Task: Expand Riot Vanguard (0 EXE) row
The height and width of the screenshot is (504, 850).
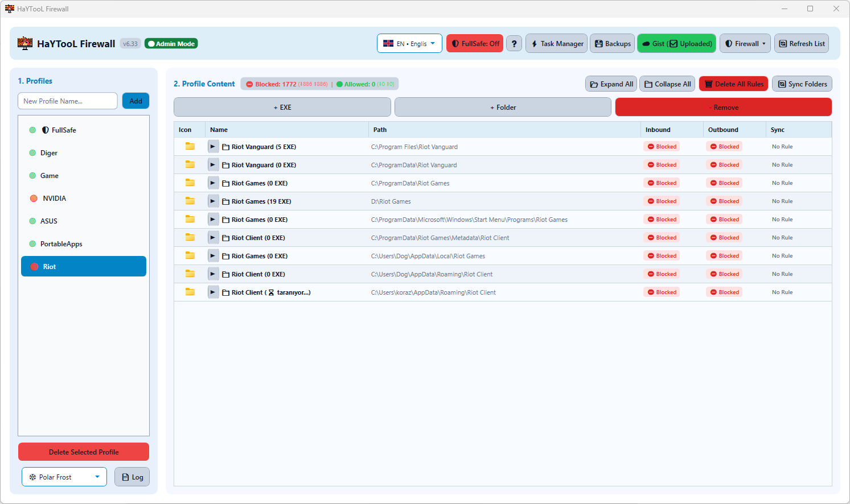Action: (x=213, y=165)
